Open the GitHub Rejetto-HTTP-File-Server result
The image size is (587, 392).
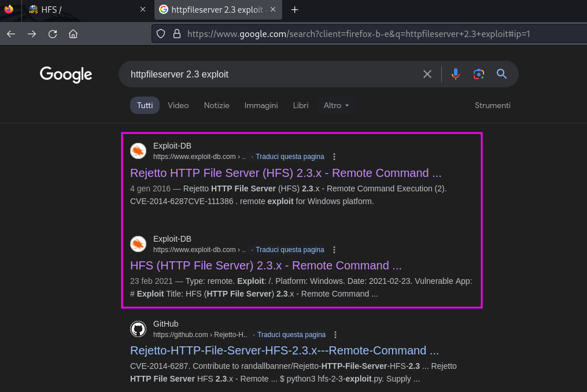(285, 350)
